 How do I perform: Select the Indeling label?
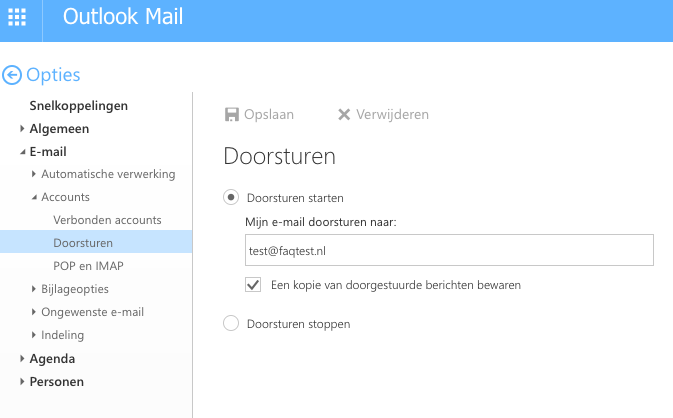point(62,335)
